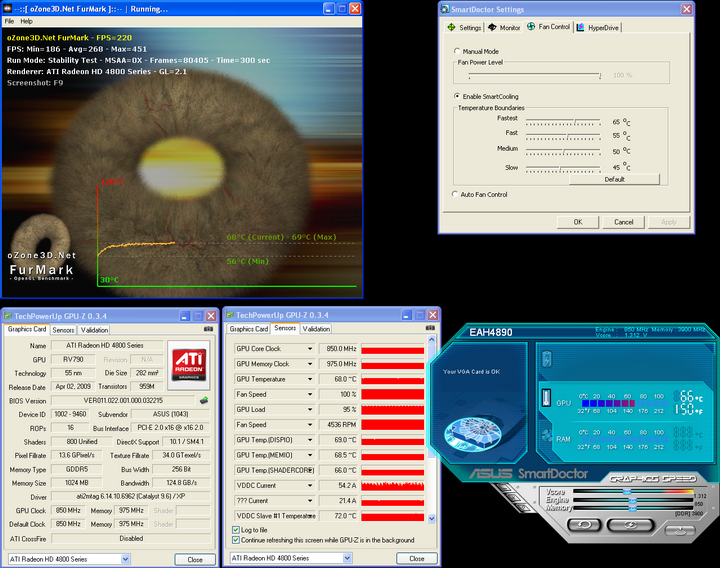Click the BIOS save chip icon next to BIOS Version
This screenshot has height=568, width=720.
204,400
